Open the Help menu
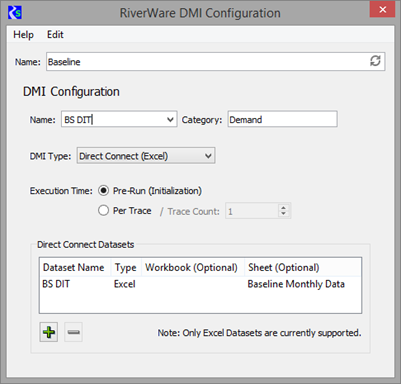The width and height of the screenshot is (401, 384). point(23,34)
